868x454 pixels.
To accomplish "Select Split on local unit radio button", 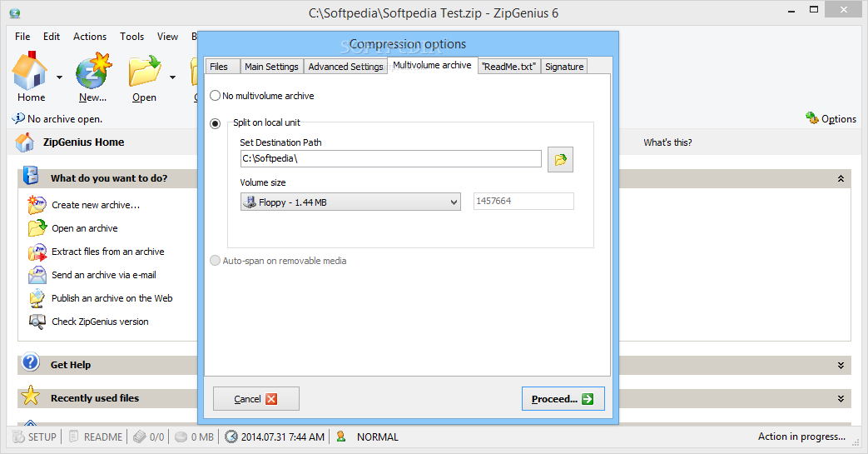I will click(x=216, y=123).
